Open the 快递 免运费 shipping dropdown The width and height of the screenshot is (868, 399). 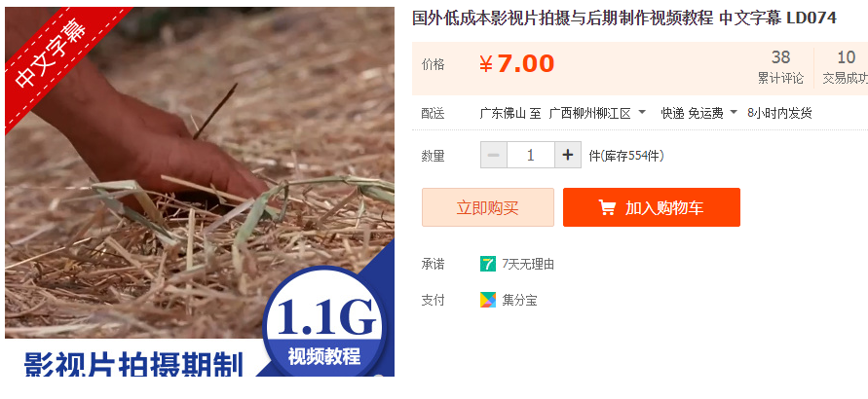[699, 113]
